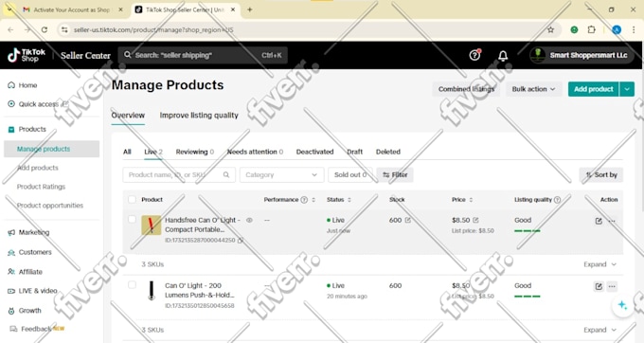Select the Reviewing tab
This screenshot has height=343, width=644.
(x=195, y=152)
